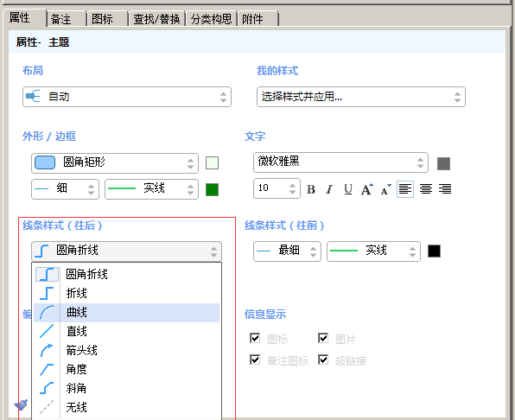Pick 斜角 line style option

(x=126, y=389)
